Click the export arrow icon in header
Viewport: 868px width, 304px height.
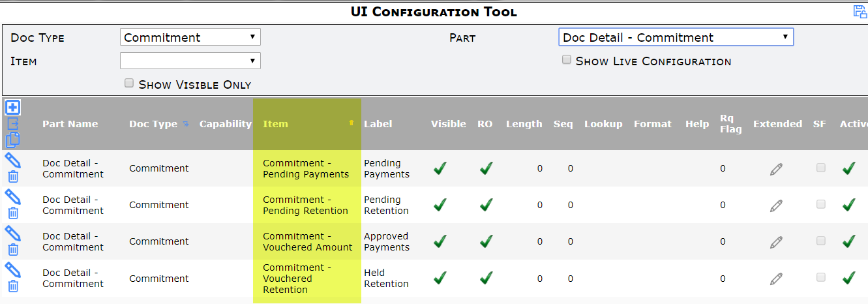[12, 124]
